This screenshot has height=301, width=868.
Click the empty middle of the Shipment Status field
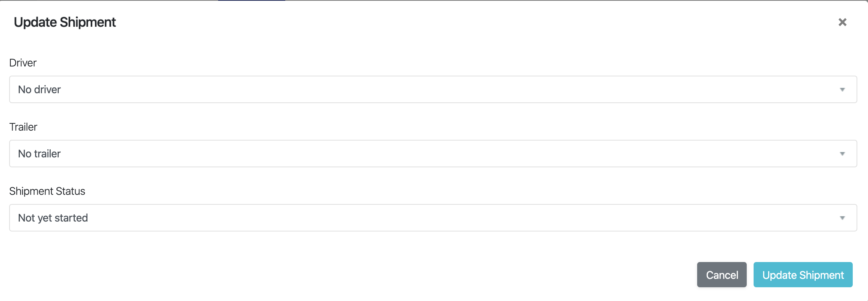(433, 218)
